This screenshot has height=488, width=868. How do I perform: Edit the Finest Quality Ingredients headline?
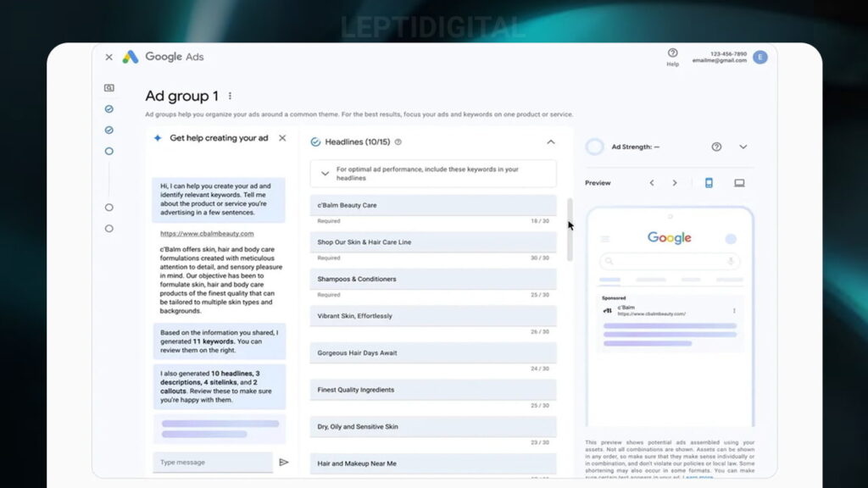click(433, 390)
